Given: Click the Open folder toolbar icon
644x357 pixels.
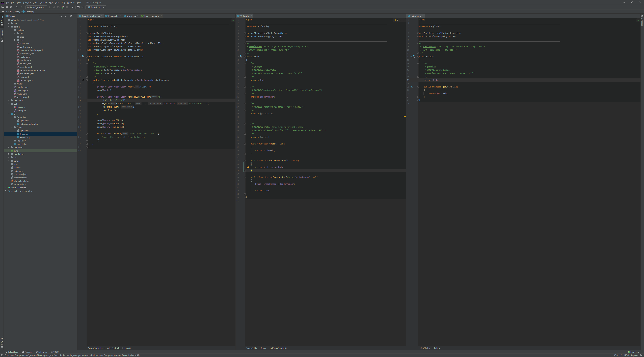Looking at the screenshot, I should 3,7.
